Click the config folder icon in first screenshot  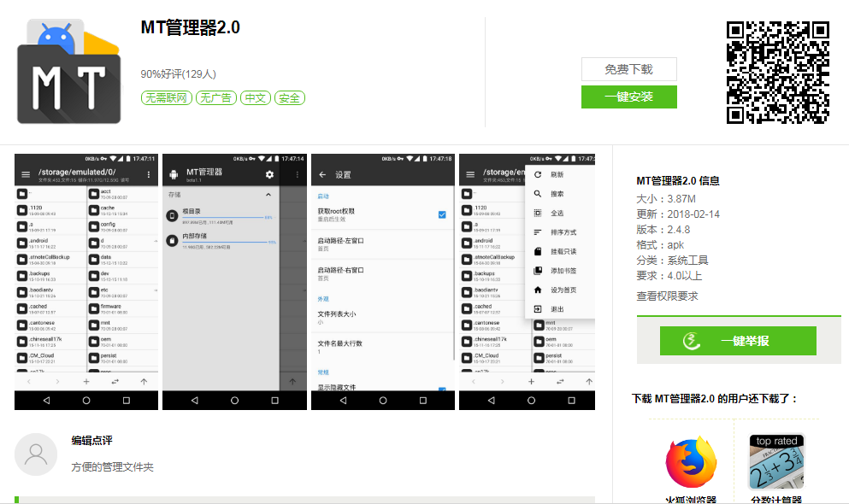pyautogui.click(x=94, y=226)
